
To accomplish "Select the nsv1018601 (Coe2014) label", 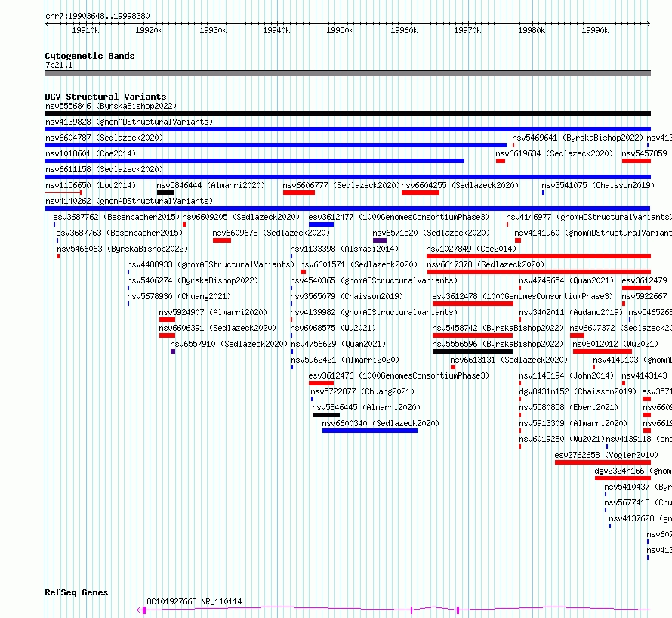I will click(x=91, y=153).
